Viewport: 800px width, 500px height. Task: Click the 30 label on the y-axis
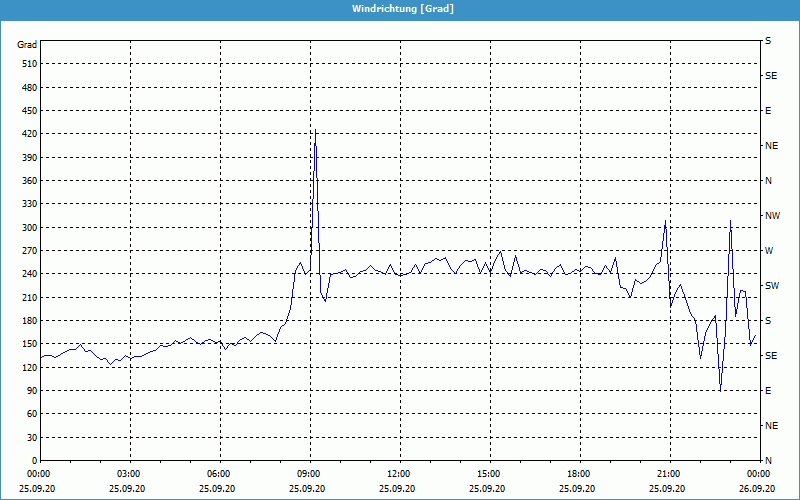coord(31,437)
